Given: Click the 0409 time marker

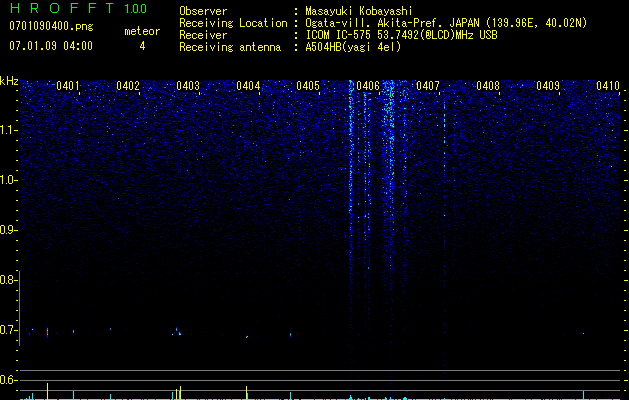Looking at the screenshot, I should click(548, 86).
